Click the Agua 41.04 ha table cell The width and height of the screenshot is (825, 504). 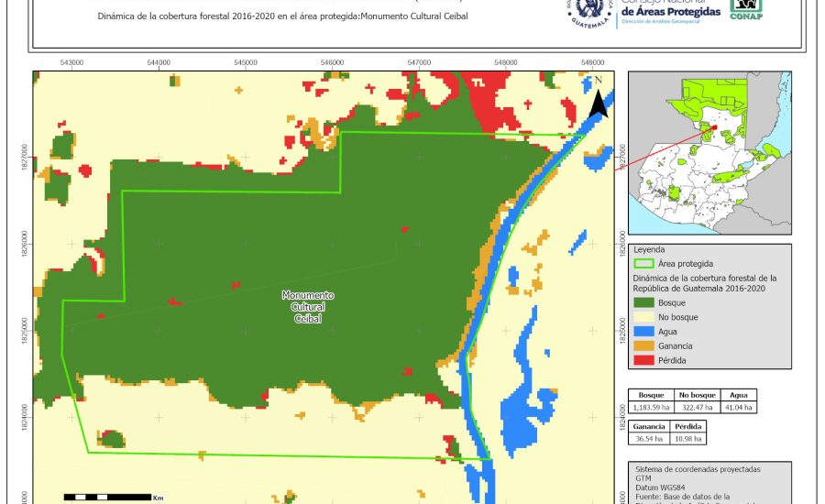point(738,407)
